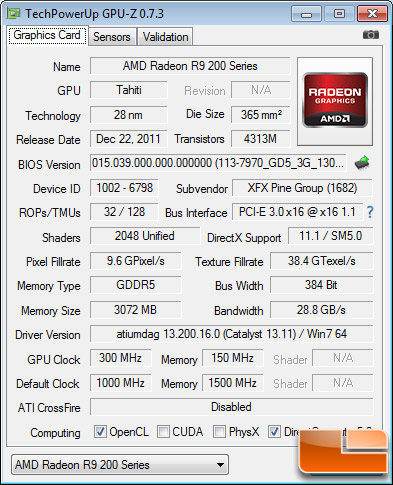Screen dimensions: 393x485
Task: Click the "ATI CrossFire" label
Action: click(49, 408)
